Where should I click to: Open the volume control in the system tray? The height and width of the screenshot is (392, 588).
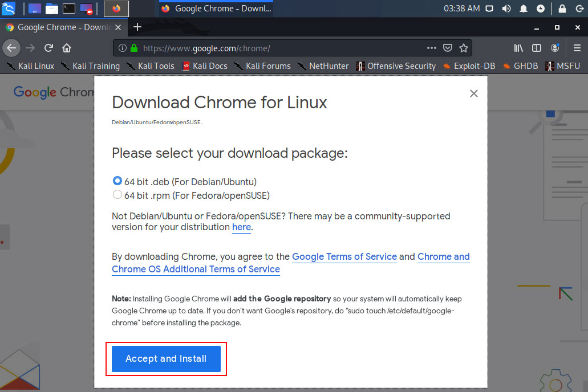506,8
